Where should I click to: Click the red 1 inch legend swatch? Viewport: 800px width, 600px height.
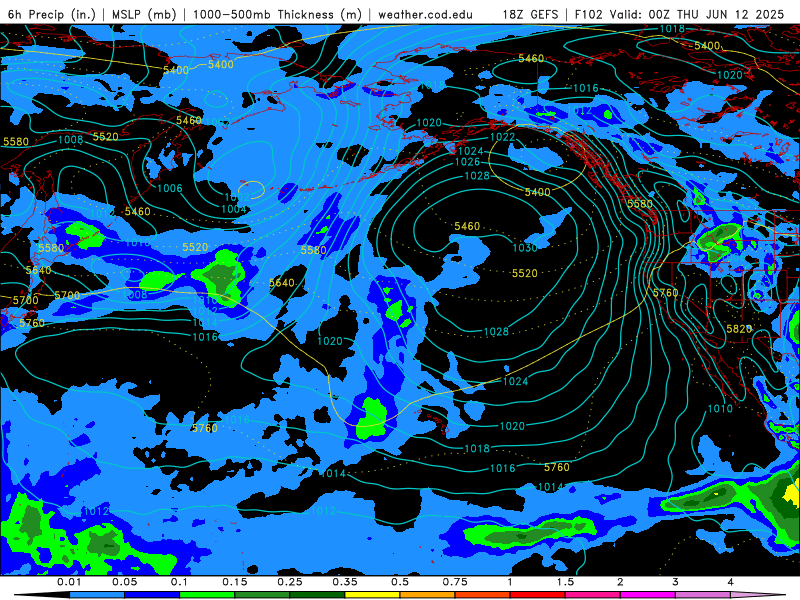(538, 595)
